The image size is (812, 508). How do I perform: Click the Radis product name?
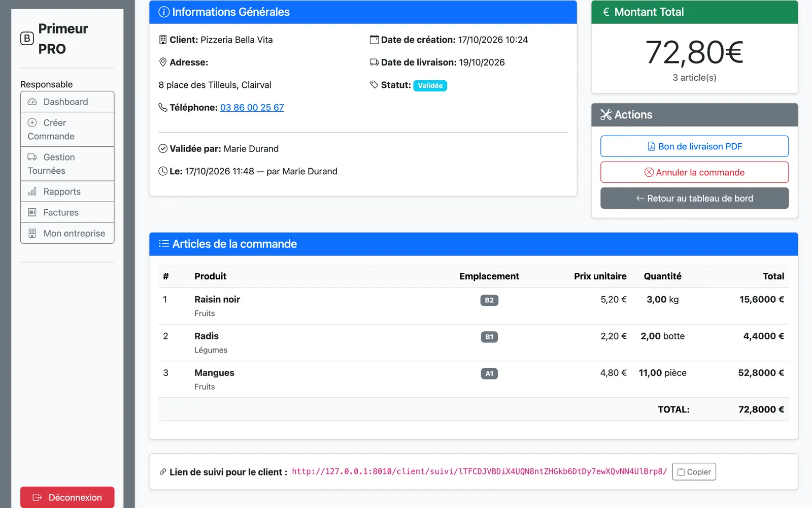coord(207,336)
